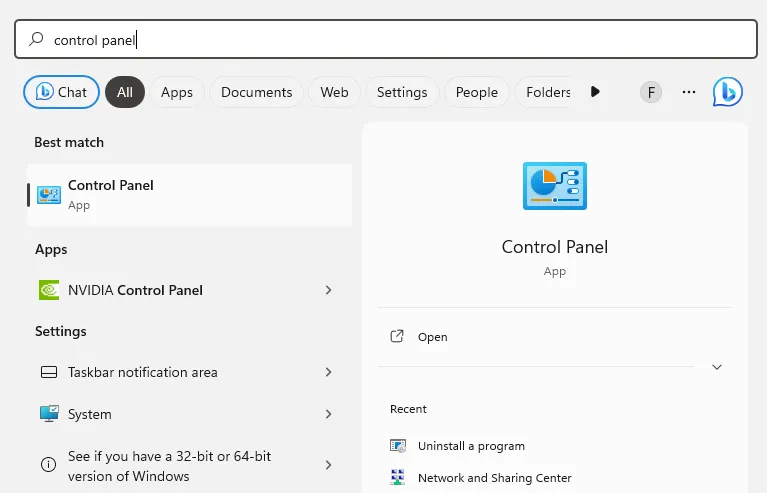Select the Folders filter tab
Screen dimensions: 767x493
click(x=545, y=92)
